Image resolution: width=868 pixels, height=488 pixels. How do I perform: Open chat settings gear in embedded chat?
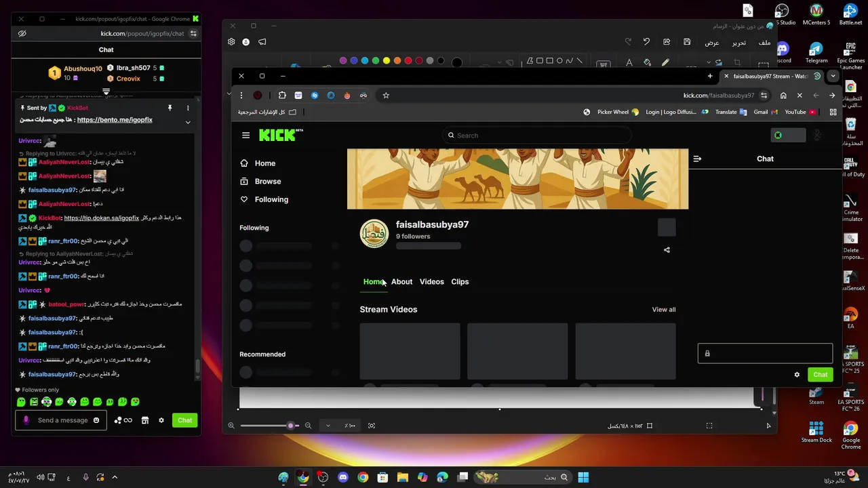click(x=797, y=375)
